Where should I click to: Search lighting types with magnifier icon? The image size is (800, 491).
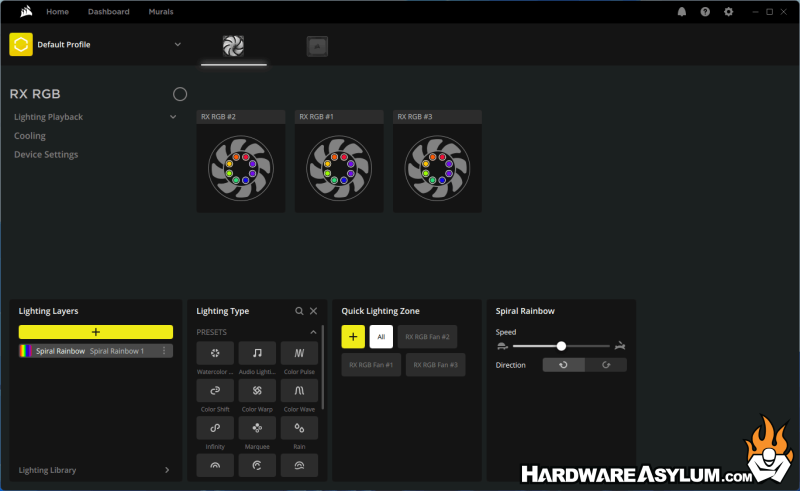pos(299,311)
